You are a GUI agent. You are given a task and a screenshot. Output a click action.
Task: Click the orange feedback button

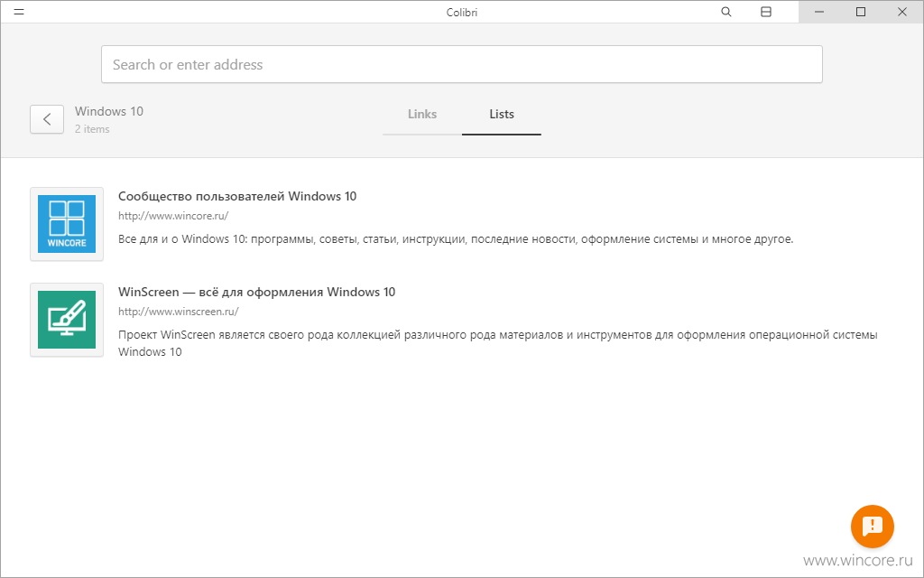[873, 527]
